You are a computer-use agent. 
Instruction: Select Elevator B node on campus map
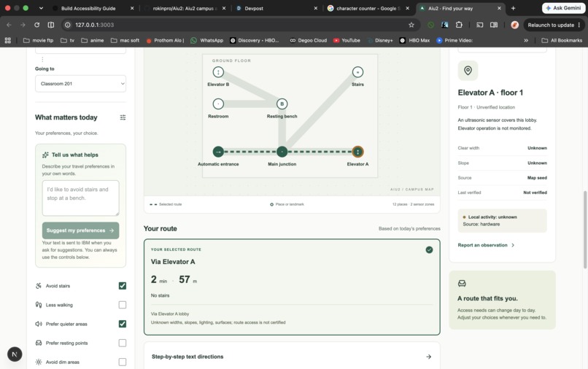pyautogui.click(x=218, y=71)
